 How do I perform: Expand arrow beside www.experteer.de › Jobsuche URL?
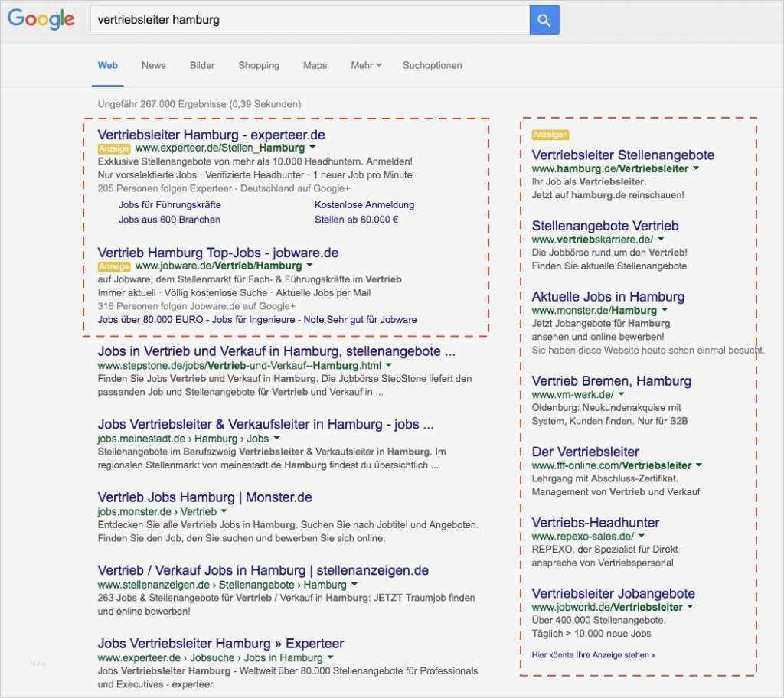pyautogui.click(x=330, y=657)
